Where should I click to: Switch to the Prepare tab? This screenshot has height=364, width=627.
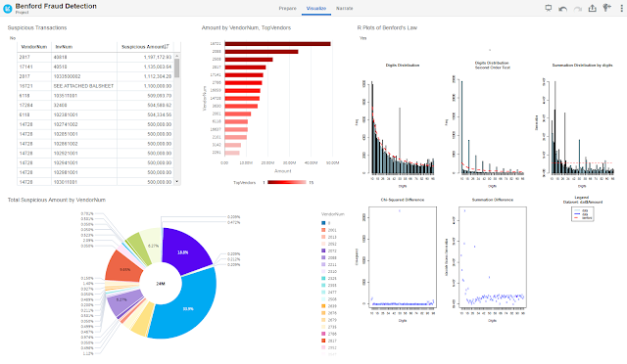287,8
